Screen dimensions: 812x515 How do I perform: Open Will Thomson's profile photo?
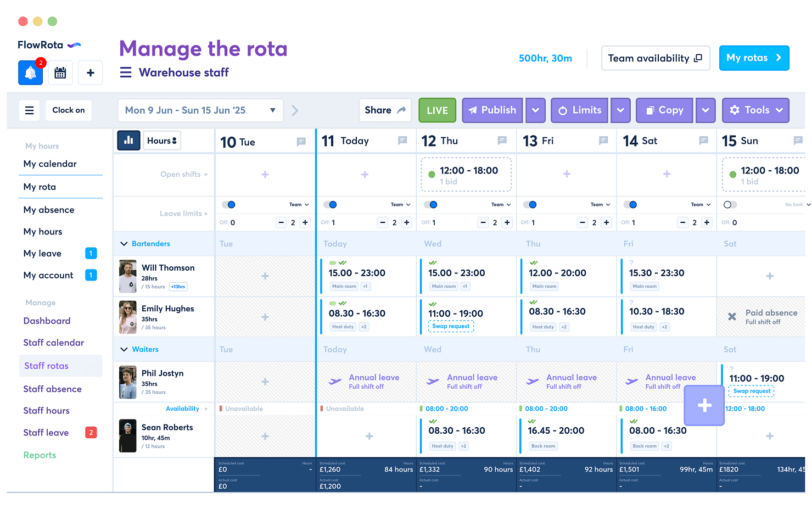point(127,276)
